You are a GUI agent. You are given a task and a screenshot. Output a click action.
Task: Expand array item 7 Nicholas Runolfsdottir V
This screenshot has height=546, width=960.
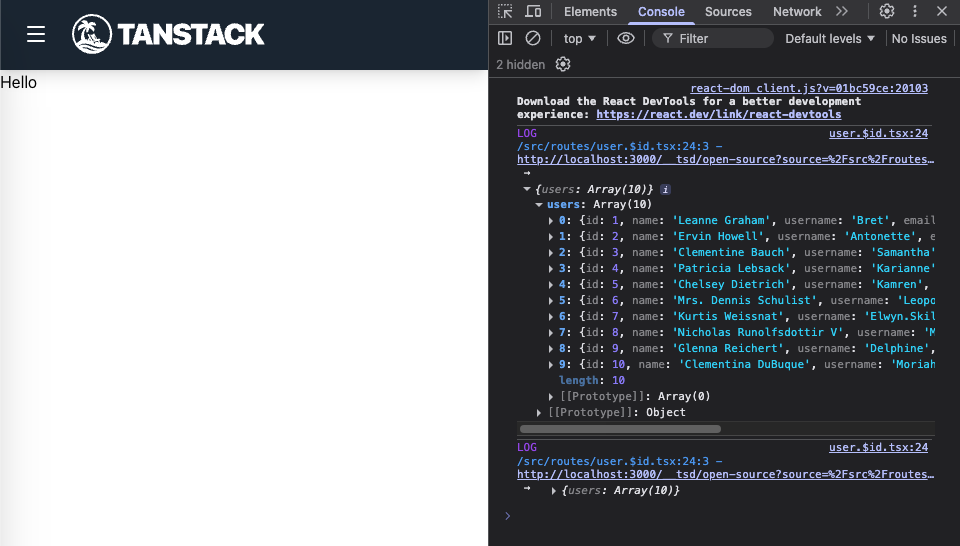tap(551, 332)
